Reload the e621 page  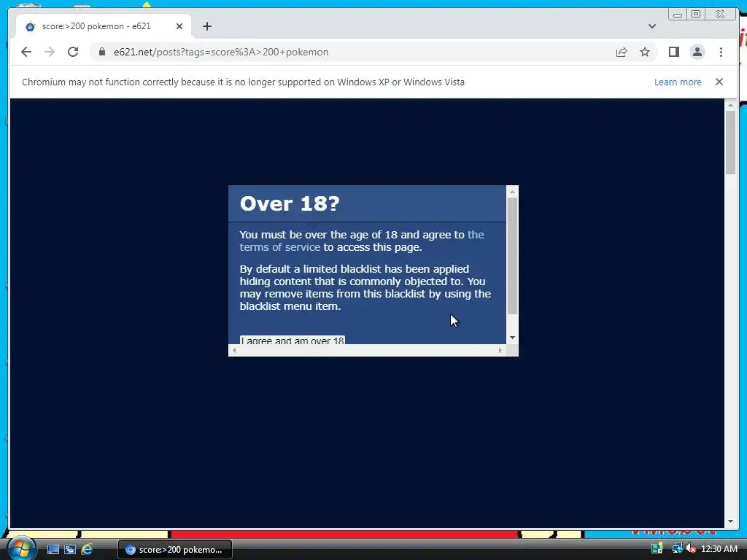[x=73, y=52]
